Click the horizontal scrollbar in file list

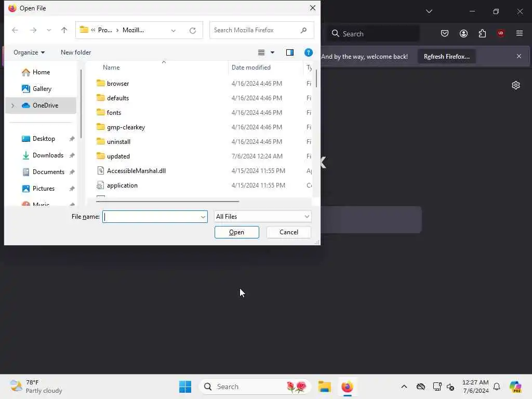tap(168, 201)
